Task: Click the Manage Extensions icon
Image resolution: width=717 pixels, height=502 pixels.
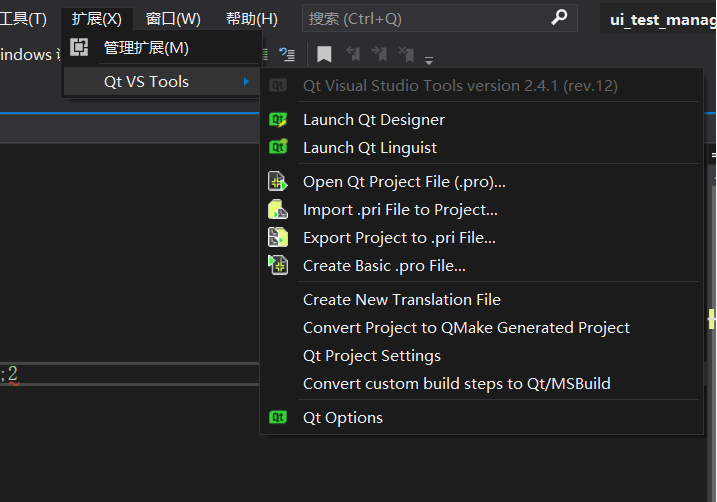Action: 79,48
